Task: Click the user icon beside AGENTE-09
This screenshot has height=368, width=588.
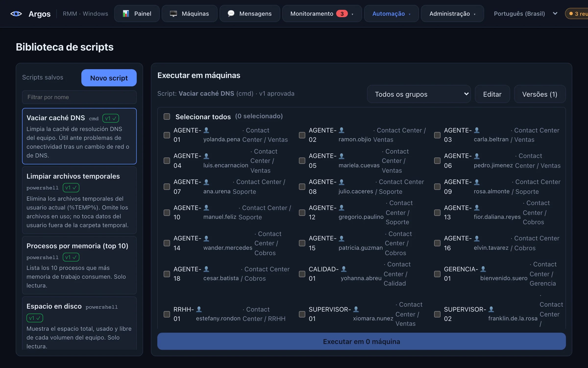Action: 477,182
